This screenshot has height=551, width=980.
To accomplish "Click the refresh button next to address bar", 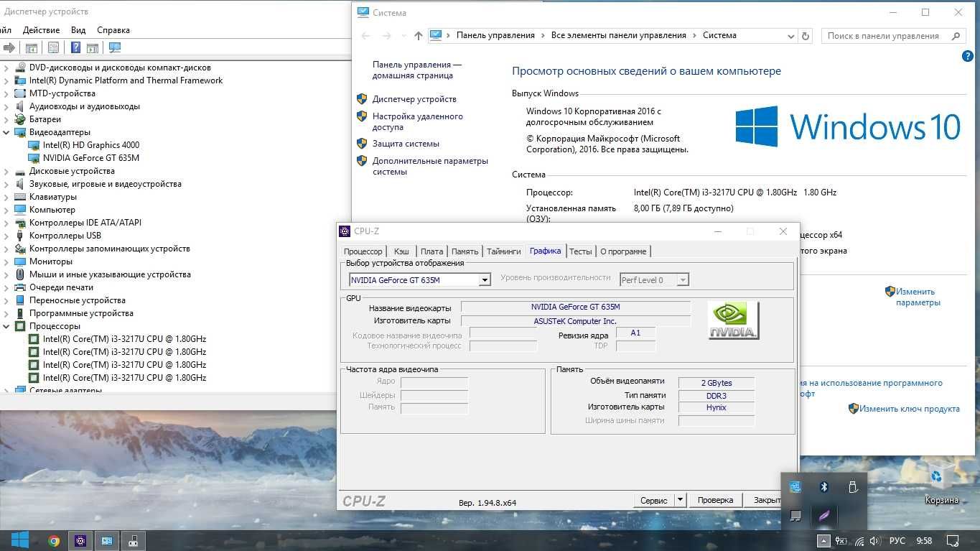I will [806, 35].
